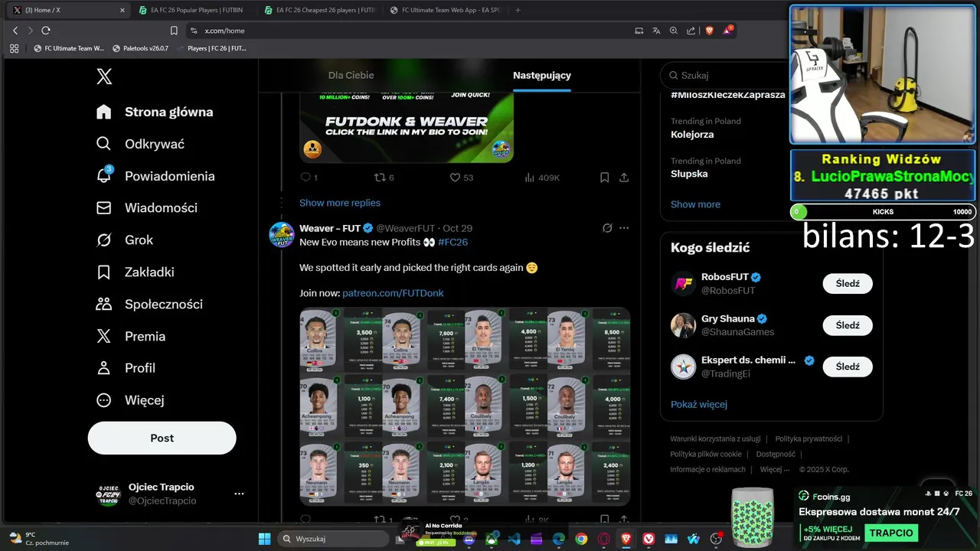Click Show more under trends
Screen dimensions: 980x551
click(695, 204)
